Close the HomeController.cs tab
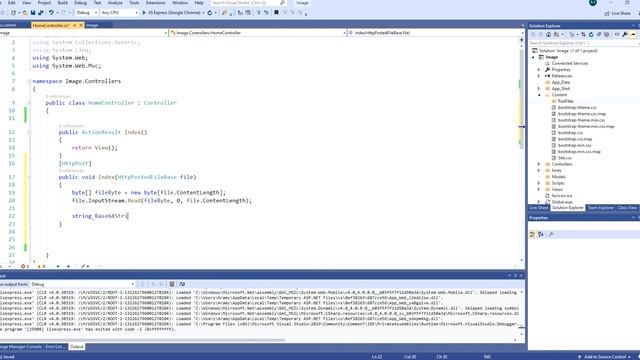The height and width of the screenshot is (360, 640). coord(81,25)
